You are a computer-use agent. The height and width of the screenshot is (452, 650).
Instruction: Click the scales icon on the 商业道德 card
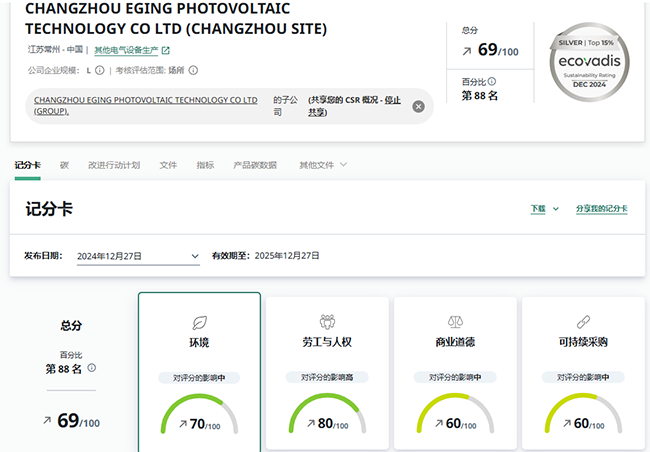coord(456,321)
